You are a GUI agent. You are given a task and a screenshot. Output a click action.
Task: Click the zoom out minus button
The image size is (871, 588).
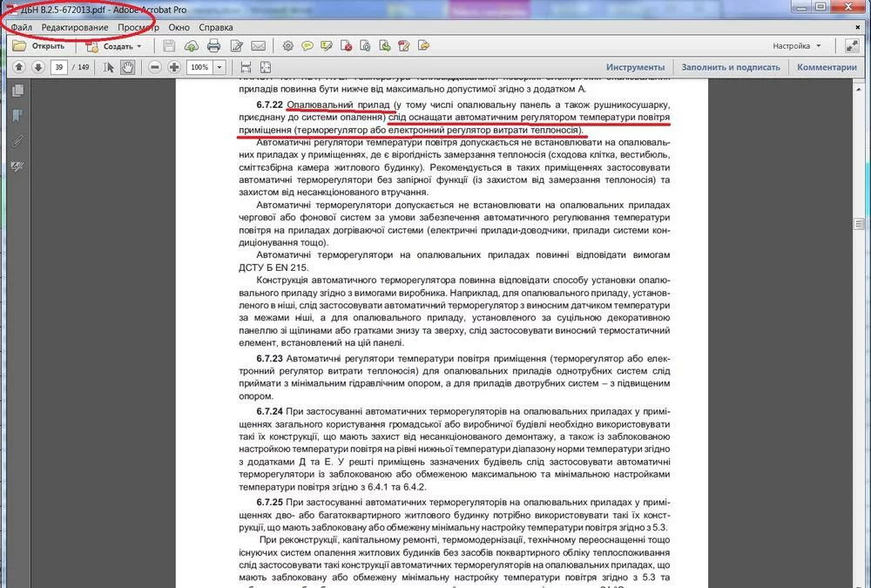(x=155, y=67)
